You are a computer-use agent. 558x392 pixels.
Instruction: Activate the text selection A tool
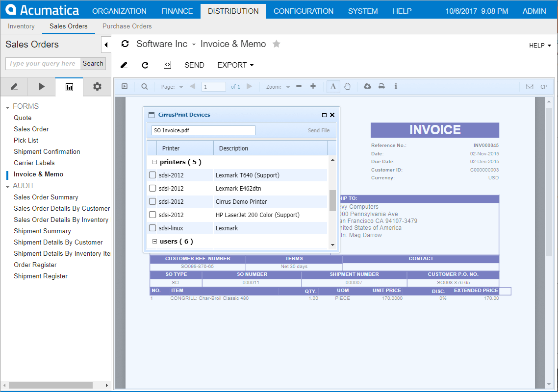coord(333,86)
